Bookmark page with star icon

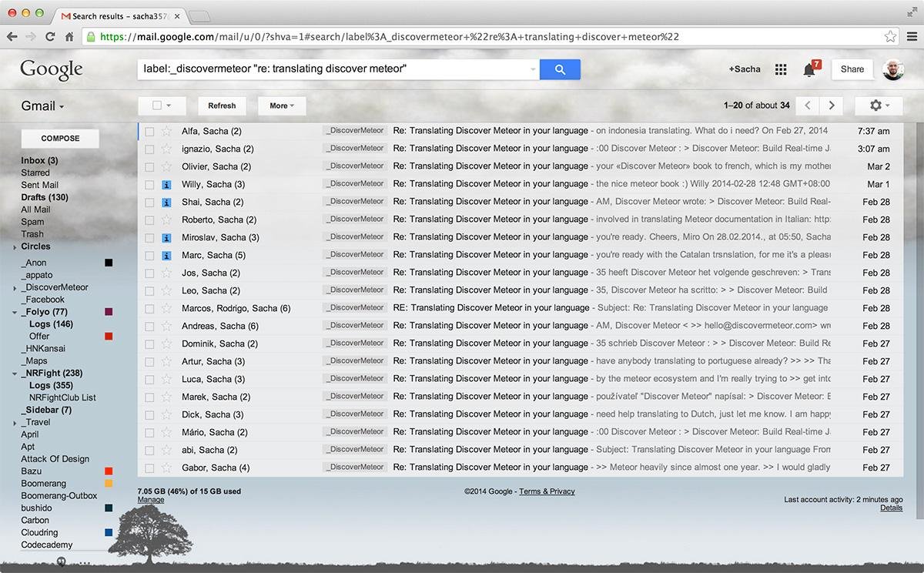[x=890, y=36]
